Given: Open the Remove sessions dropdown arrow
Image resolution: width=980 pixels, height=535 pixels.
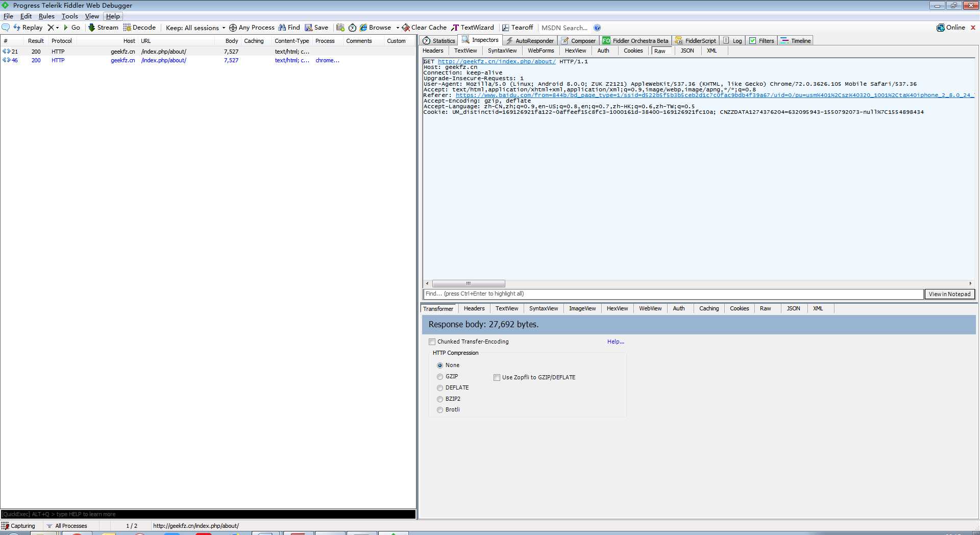Looking at the screenshot, I should (x=57, y=28).
